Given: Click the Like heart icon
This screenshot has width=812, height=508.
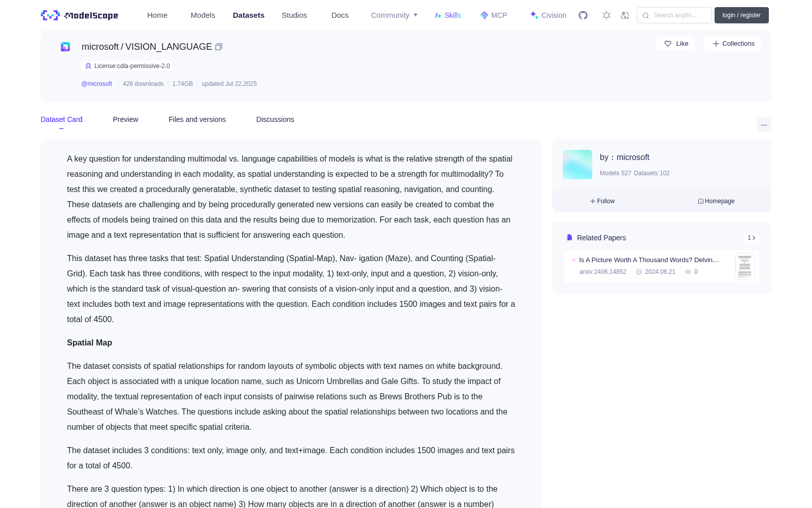Looking at the screenshot, I should 668,44.
